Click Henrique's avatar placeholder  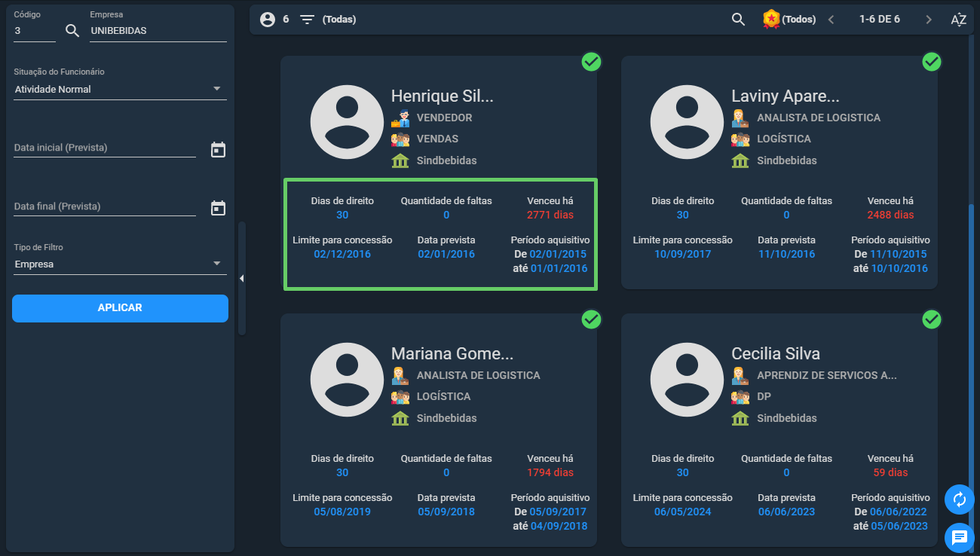348,122
